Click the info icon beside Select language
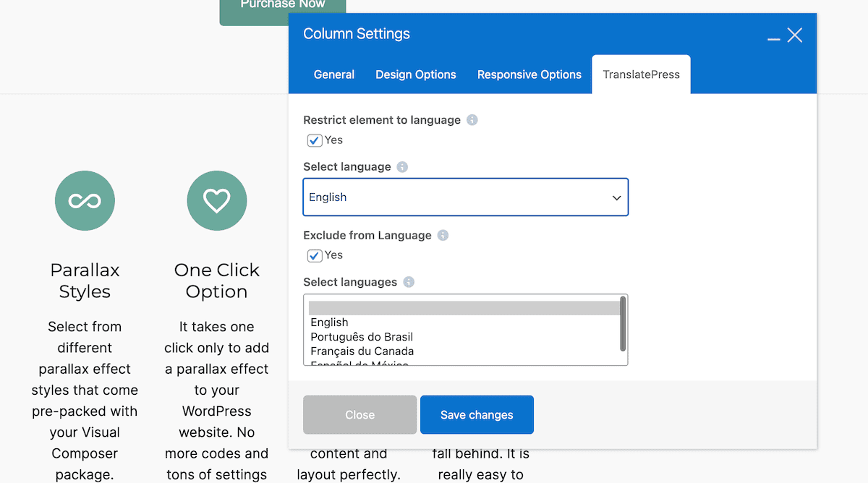This screenshot has height=483, width=868. pyautogui.click(x=402, y=166)
